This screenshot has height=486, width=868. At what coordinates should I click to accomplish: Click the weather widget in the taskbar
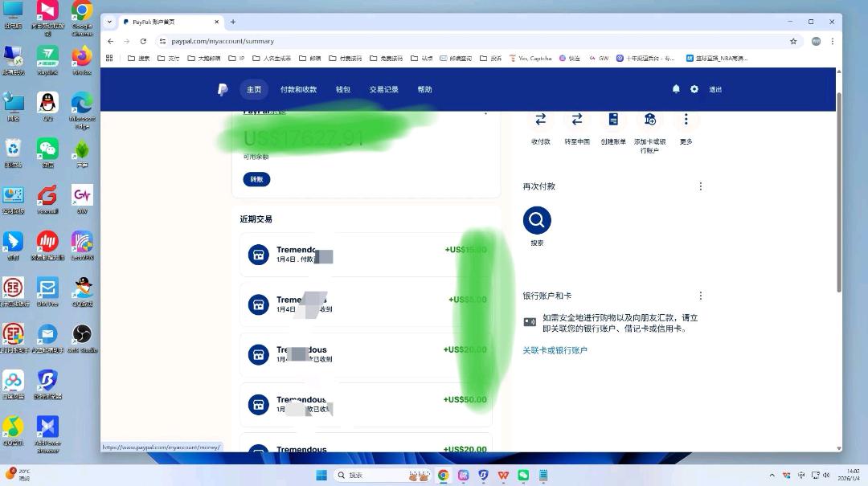18,475
